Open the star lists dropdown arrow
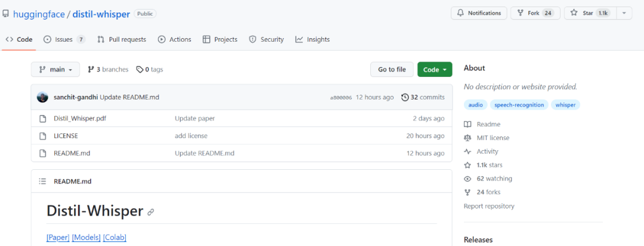The height and width of the screenshot is (246, 644). click(x=624, y=13)
